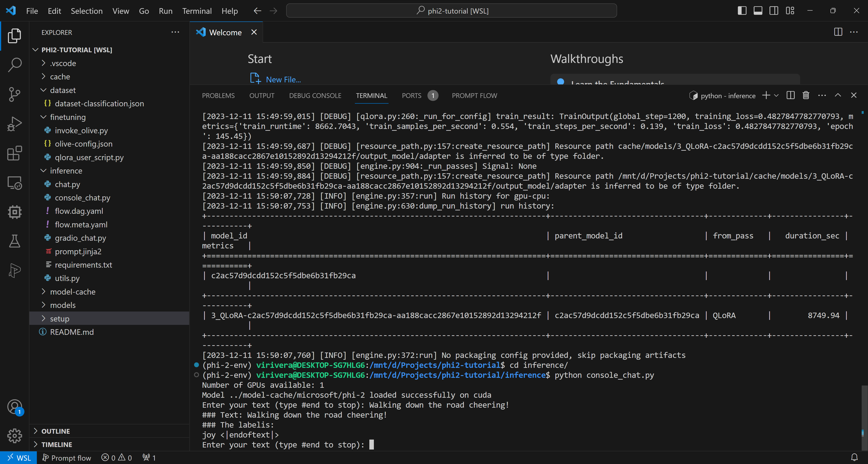Viewport: 868px width, 464px height.
Task: Customize layout icon in title bar
Action: tap(790, 11)
